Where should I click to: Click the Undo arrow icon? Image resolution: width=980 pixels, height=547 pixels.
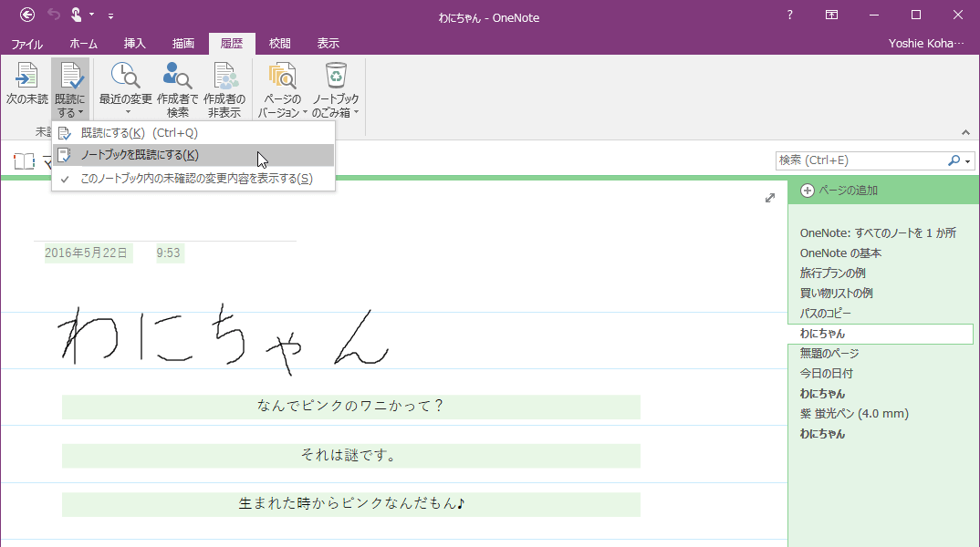coord(54,15)
